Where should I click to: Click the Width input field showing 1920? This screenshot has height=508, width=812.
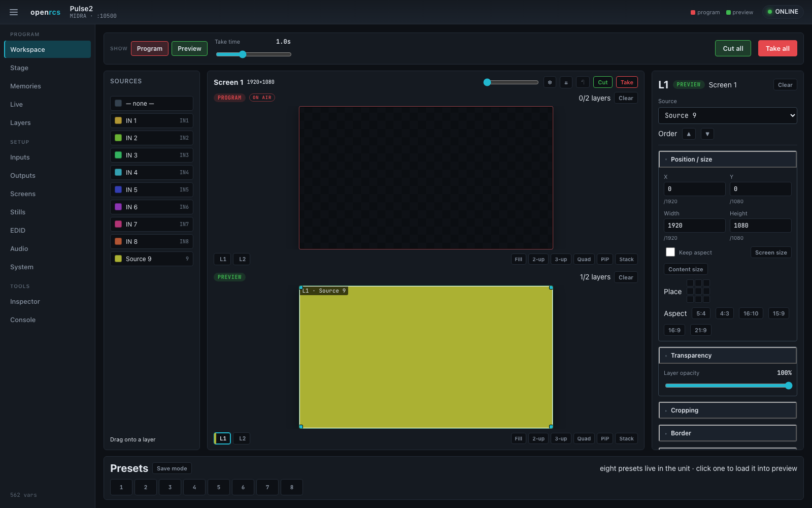point(695,226)
